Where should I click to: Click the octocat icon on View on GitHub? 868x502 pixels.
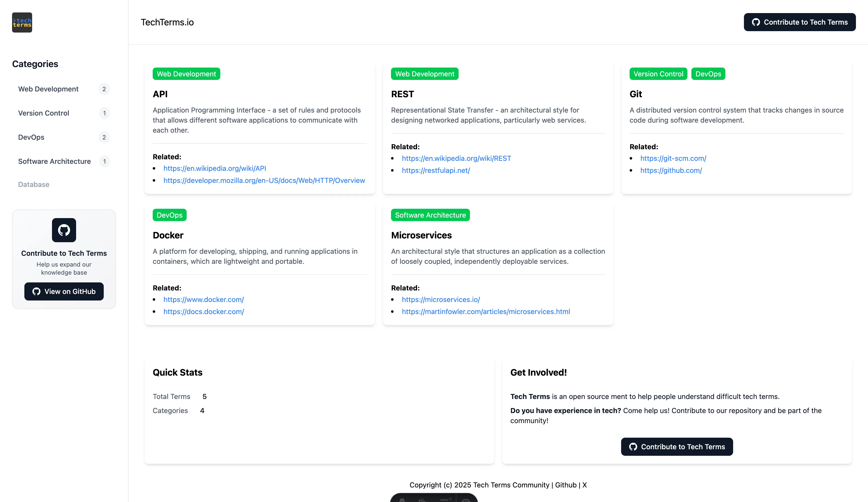point(36,291)
